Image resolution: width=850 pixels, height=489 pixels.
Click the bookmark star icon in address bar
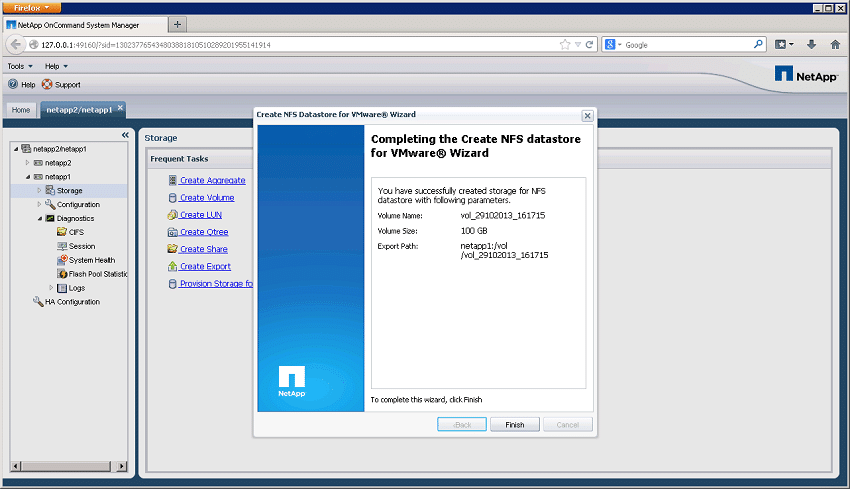pyautogui.click(x=565, y=44)
